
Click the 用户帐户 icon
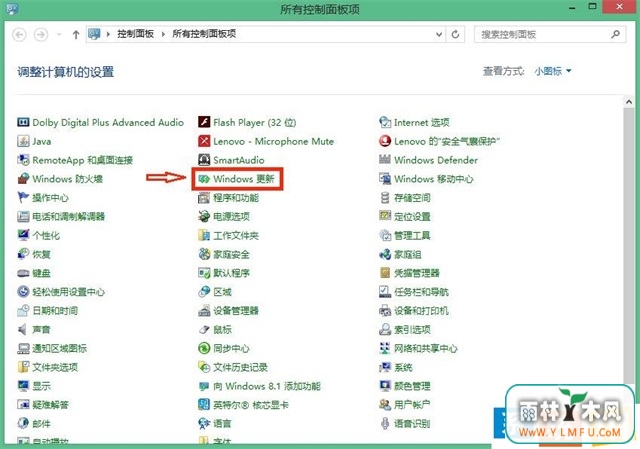click(385, 405)
